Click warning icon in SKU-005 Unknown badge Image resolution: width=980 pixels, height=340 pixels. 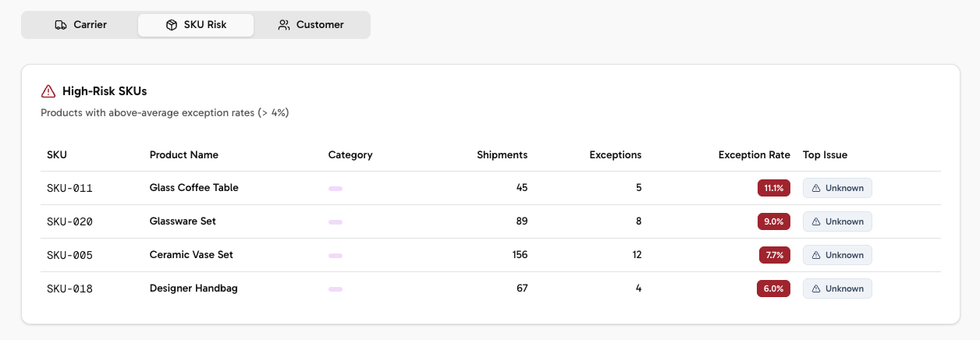point(816,255)
